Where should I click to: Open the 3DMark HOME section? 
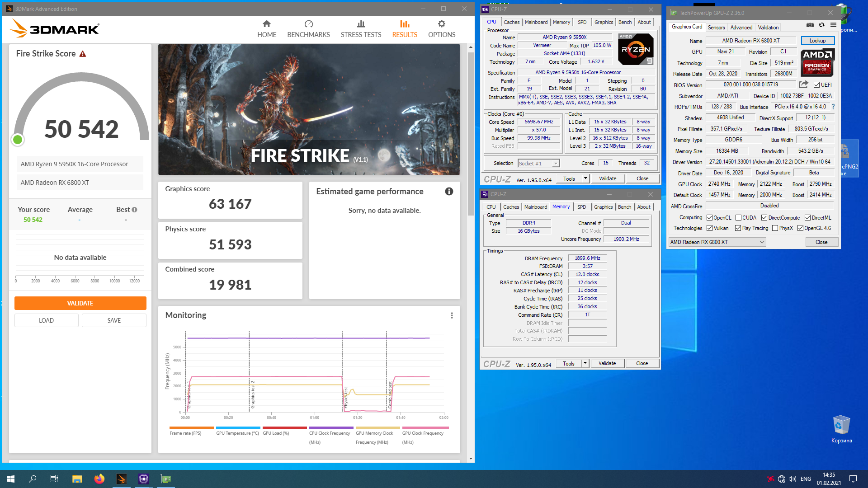(267, 29)
